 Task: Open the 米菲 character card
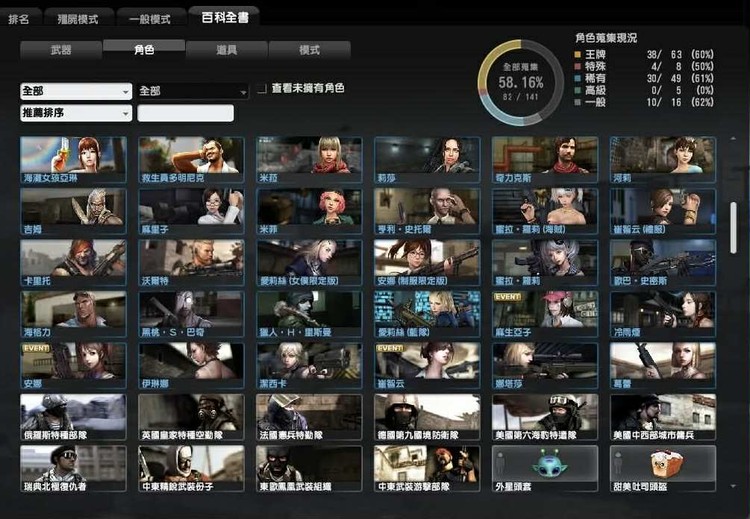tap(309, 211)
